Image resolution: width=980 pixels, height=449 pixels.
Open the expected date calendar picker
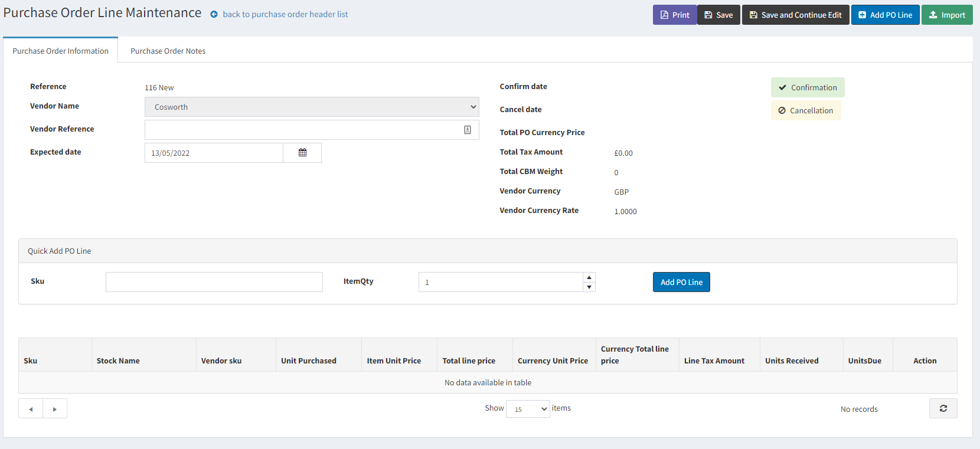click(x=302, y=153)
